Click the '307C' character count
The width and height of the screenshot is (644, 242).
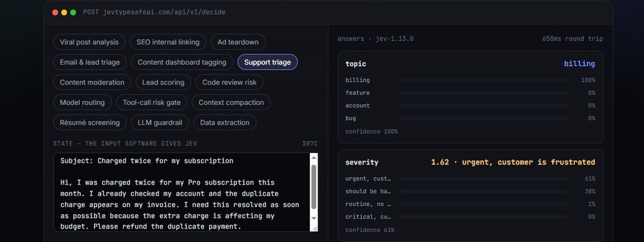pos(310,144)
